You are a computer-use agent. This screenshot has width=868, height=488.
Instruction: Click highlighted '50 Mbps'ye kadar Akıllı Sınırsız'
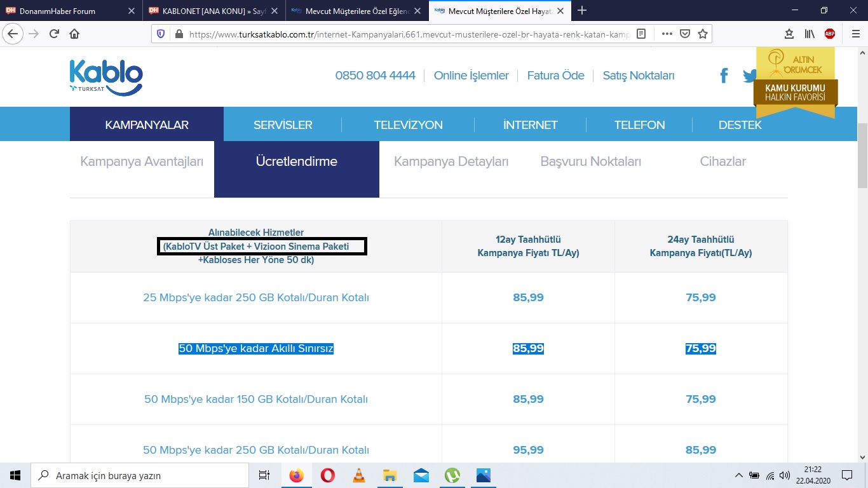point(256,348)
